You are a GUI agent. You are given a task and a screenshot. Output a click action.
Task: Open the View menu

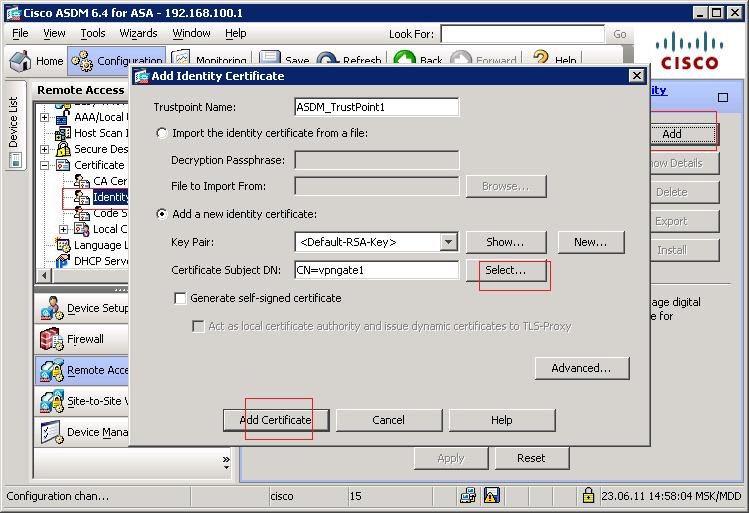pyautogui.click(x=54, y=33)
